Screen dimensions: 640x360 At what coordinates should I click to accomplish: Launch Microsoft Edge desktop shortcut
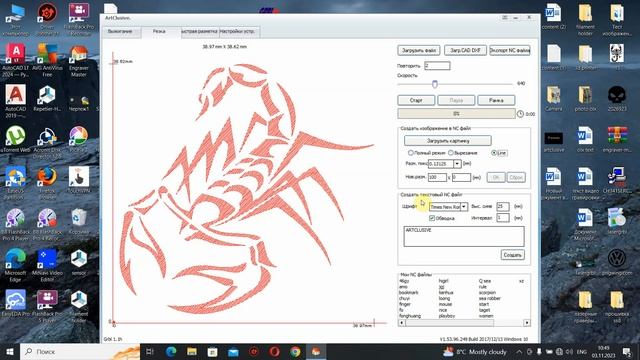pyautogui.click(x=16, y=264)
